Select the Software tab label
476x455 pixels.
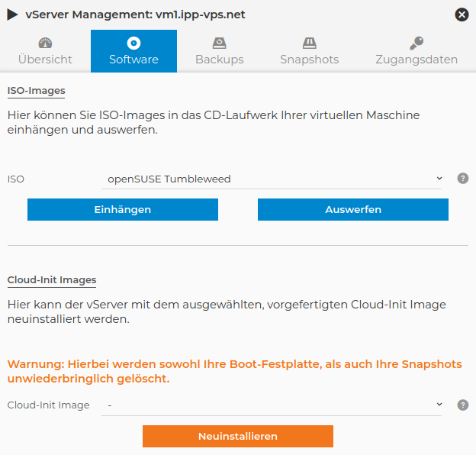[133, 59]
